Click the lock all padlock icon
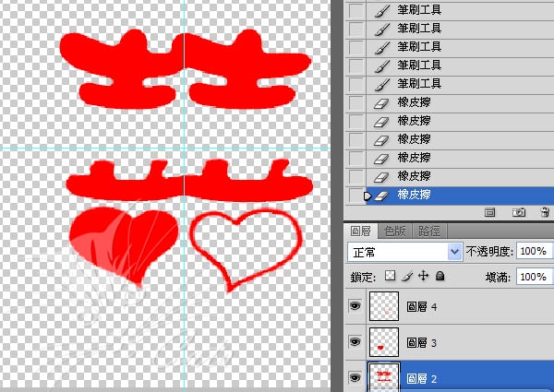 [440, 276]
